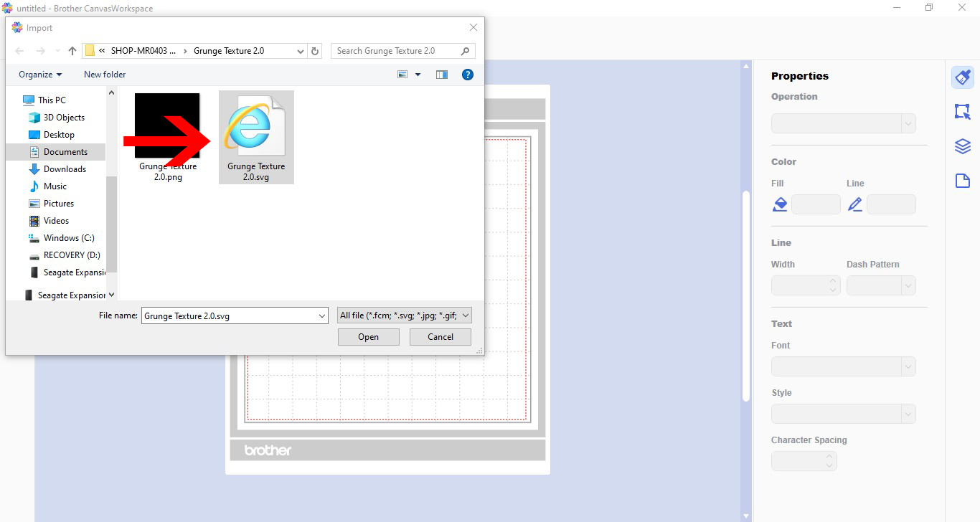
Task: Click the Search Grunge Texture 2.0 box
Action: [399, 51]
